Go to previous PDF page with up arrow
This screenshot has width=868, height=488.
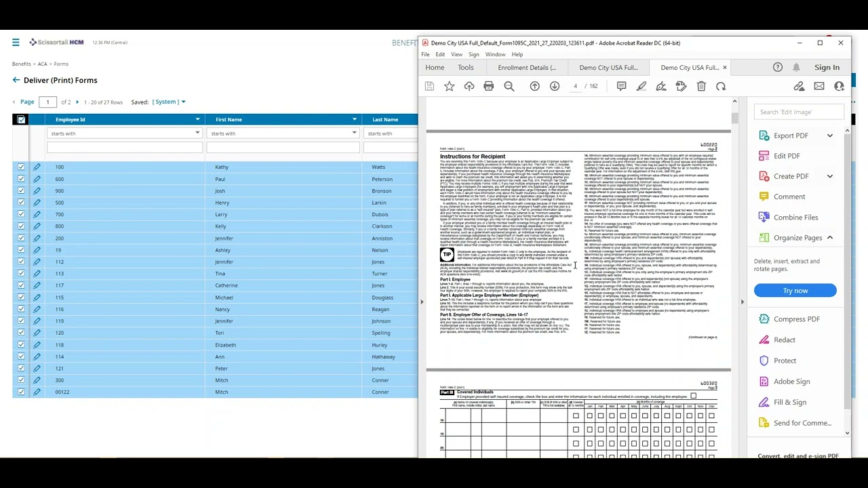[x=534, y=86]
